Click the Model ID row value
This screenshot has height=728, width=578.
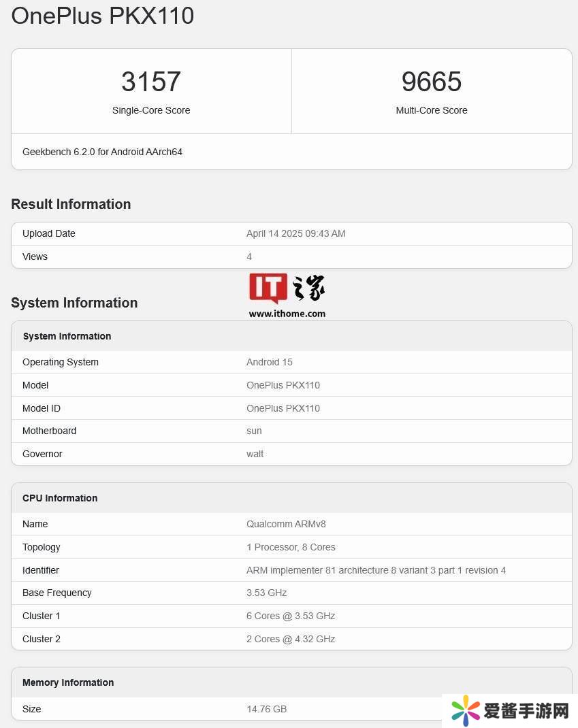tap(283, 408)
